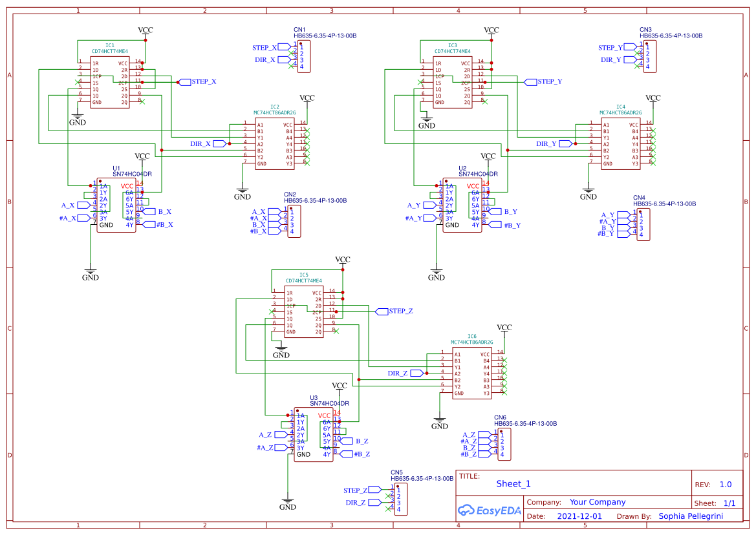756x535 pixels.
Task: Click the CN2 HB635-6.35-4P-13-00B label
Action: 316,201
